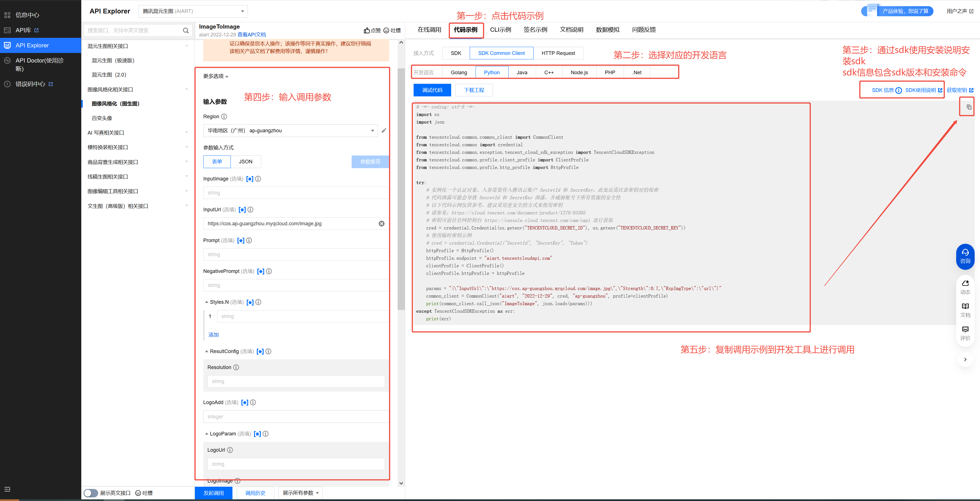Open the 咨询 support chat button
Screen dimensions: 980x501
(965, 257)
